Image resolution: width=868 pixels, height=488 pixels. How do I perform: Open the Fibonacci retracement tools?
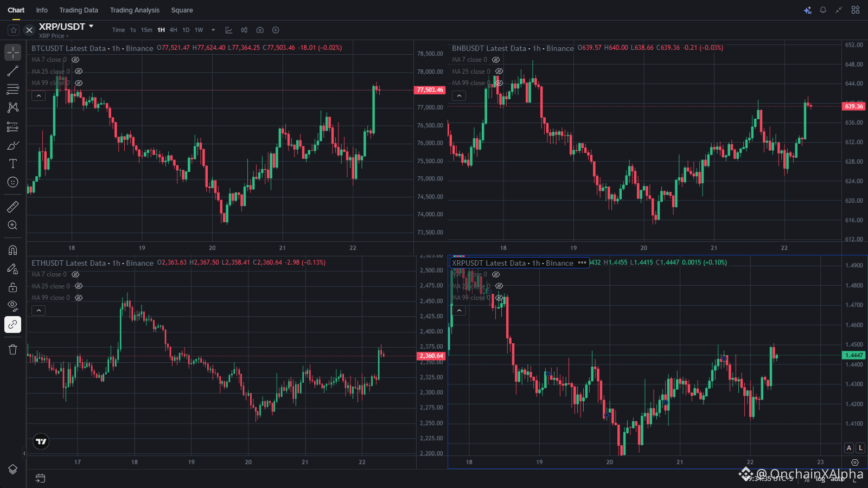(x=13, y=89)
